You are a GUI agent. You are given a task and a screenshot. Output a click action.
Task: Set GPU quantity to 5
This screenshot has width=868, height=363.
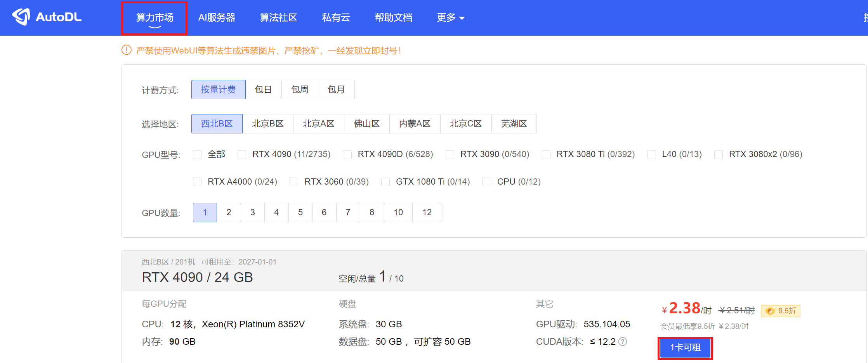coord(300,213)
